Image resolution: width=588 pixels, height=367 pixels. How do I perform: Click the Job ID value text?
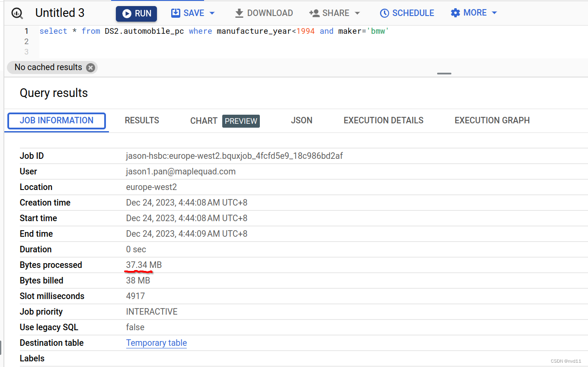234,156
